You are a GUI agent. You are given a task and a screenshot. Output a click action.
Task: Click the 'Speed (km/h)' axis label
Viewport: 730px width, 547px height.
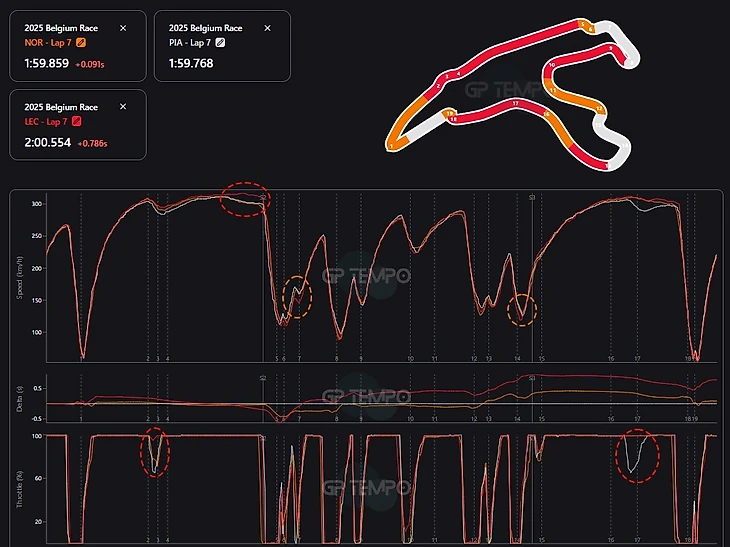(20, 277)
